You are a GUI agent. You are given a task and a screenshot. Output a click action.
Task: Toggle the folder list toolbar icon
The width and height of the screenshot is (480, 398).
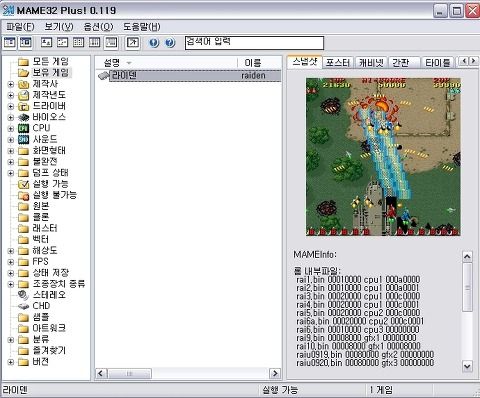pyautogui.click(x=10, y=42)
